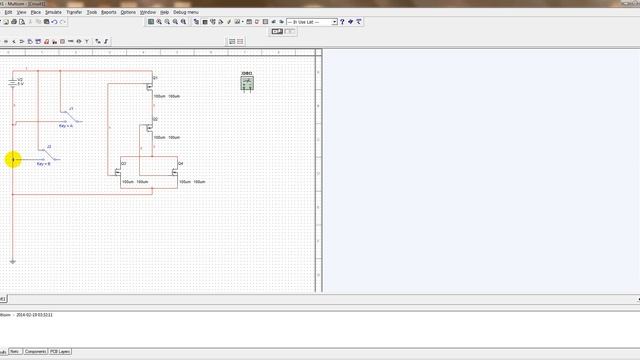Click the zoom area magnifier icon
Image resolution: width=640 pixels, height=360 pixels.
176,22
